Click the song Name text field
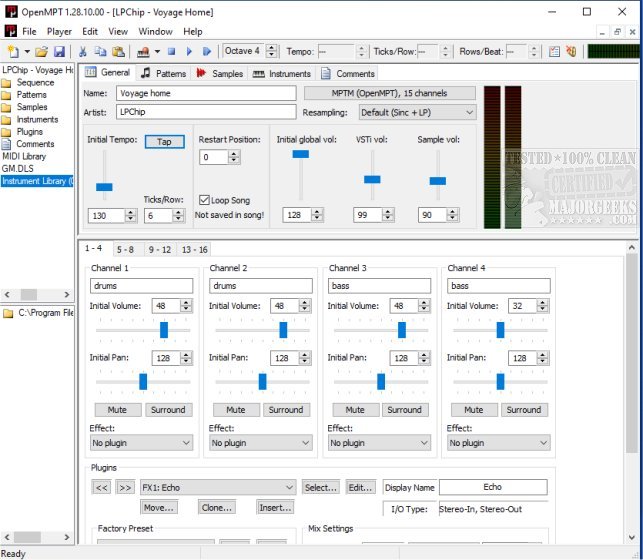Screen dimensions: 643x560 (205, 93)
